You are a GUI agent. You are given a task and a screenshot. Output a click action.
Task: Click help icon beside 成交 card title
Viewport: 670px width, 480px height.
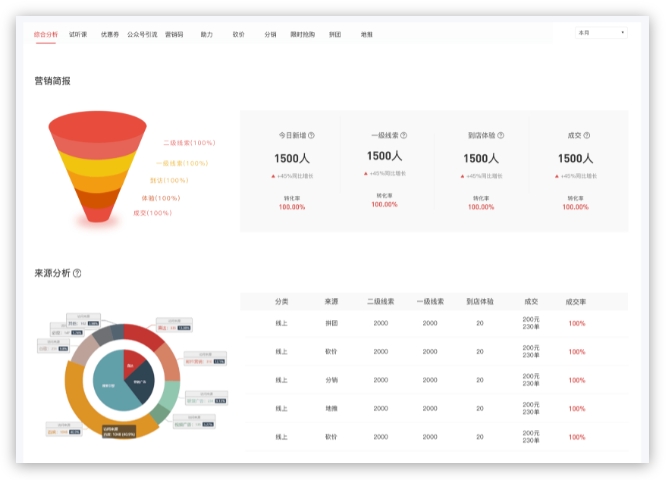tap(586, 135)
